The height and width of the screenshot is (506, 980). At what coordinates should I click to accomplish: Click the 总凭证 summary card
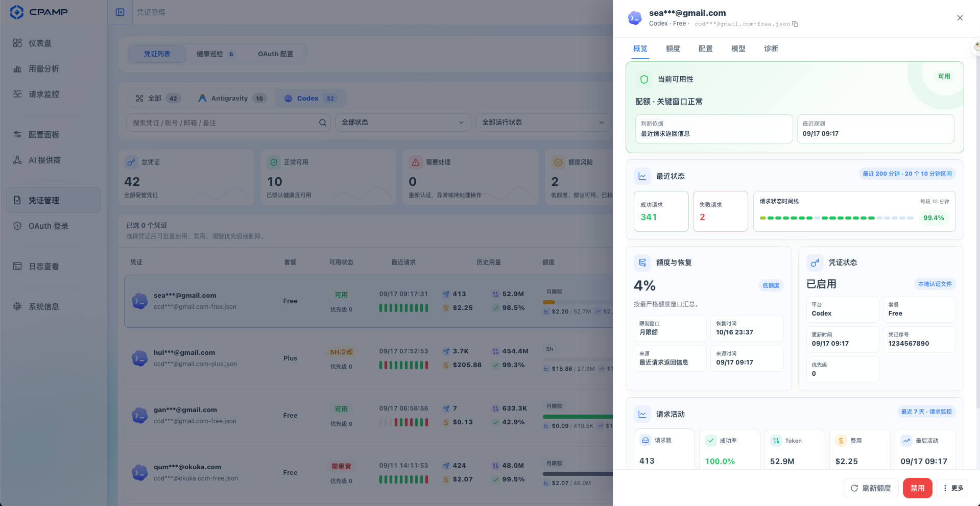[186, 177]
